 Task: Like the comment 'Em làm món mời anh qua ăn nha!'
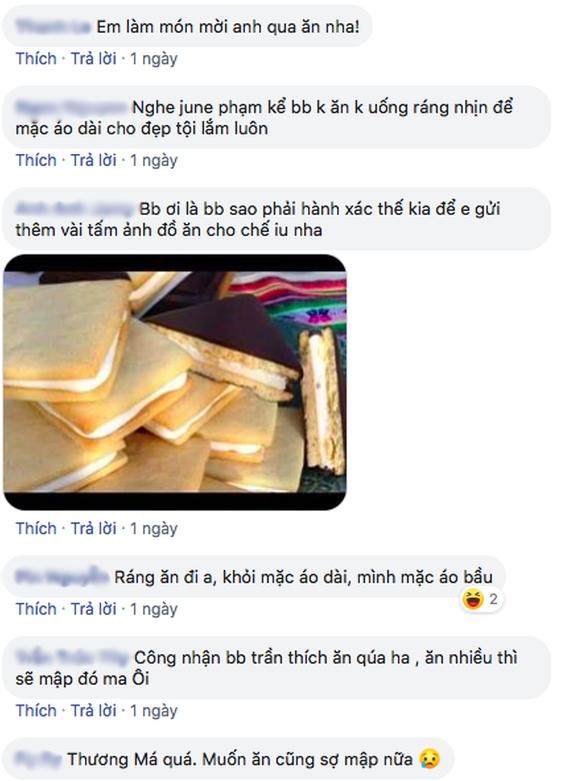coord(36,58)
